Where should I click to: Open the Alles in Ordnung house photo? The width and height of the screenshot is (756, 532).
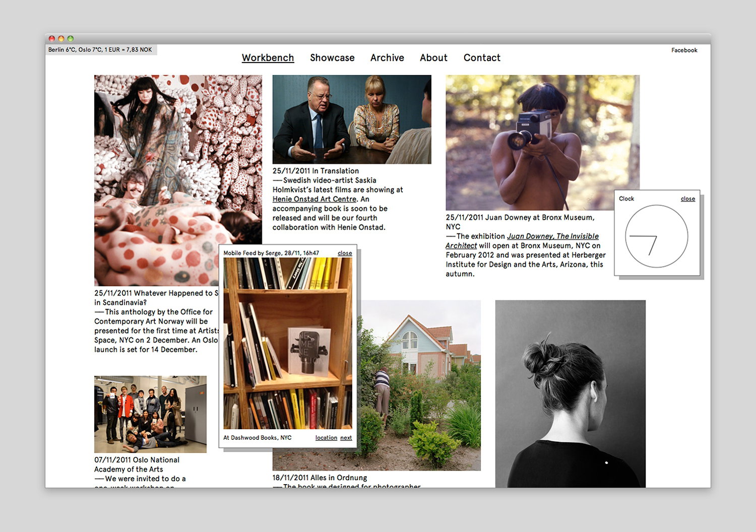point(418,385)
